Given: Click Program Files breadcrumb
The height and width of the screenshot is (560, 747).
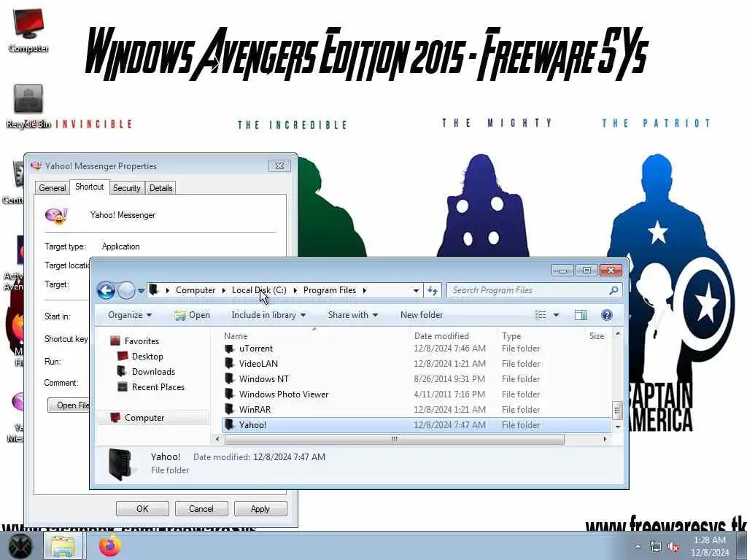Looking at the screenshot, I should [x=330, y=290].
